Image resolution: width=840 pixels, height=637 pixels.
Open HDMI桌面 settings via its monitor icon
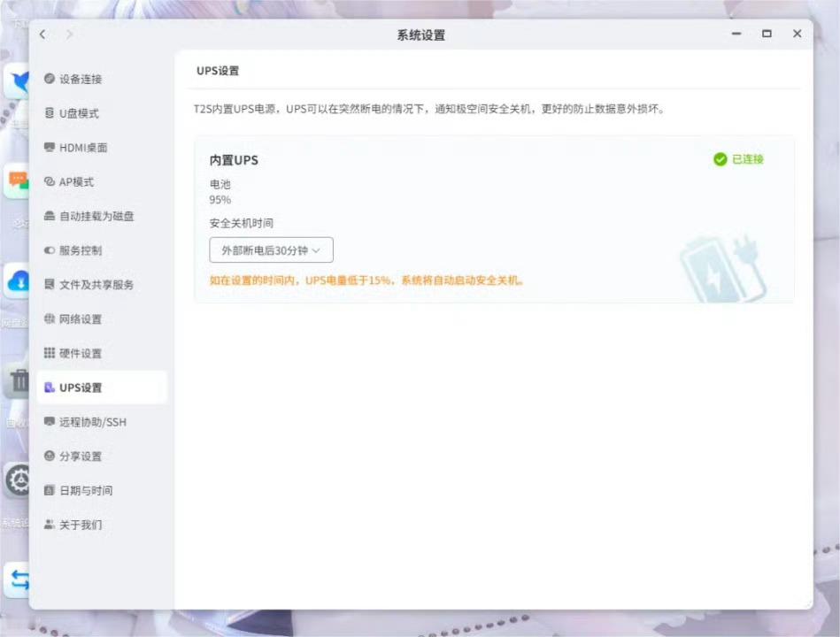pos(50,148)
